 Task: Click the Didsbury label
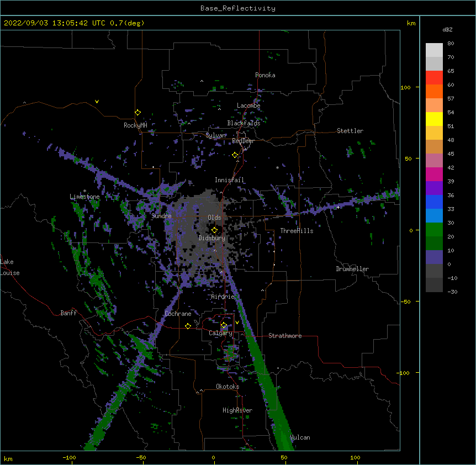coord(212,238)
